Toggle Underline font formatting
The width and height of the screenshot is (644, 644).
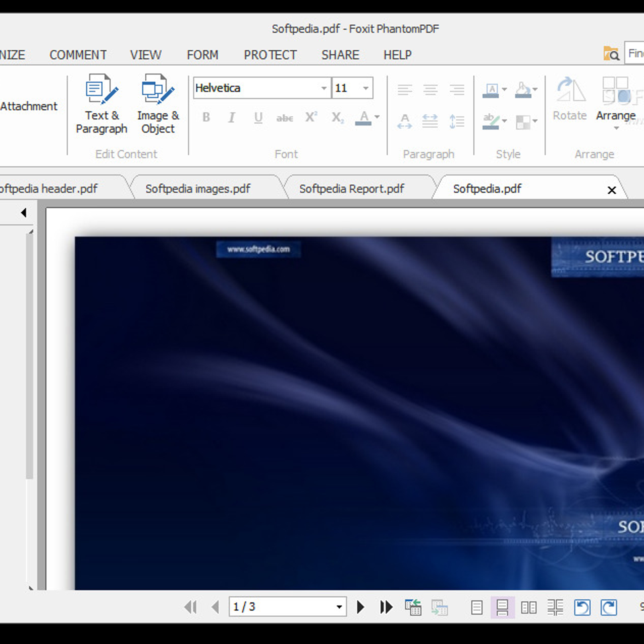[x=258, y=117]
